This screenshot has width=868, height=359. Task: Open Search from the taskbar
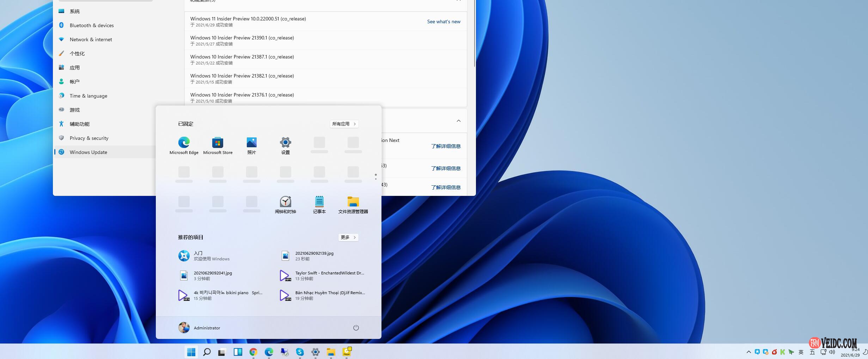[207, 352]
